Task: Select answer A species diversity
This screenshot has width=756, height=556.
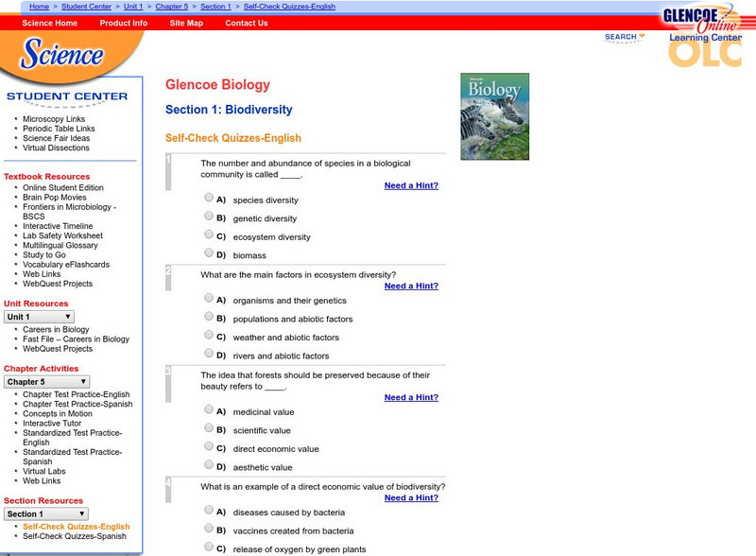Action: point(209,197)
